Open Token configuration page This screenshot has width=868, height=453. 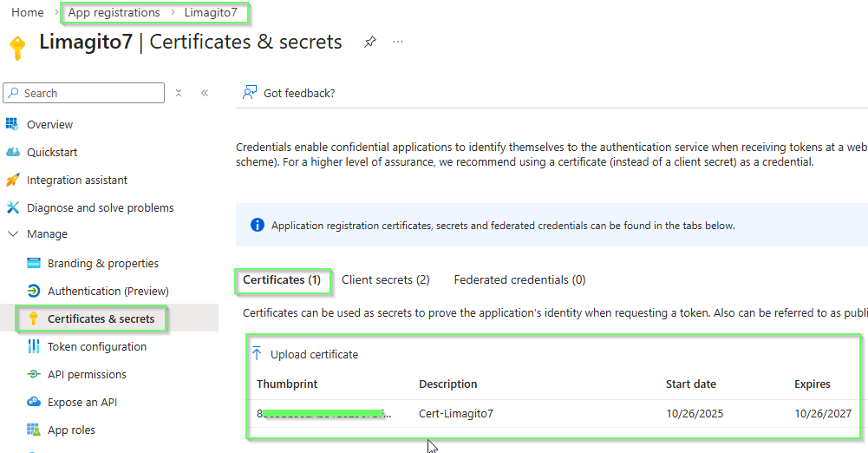(97, 346)
